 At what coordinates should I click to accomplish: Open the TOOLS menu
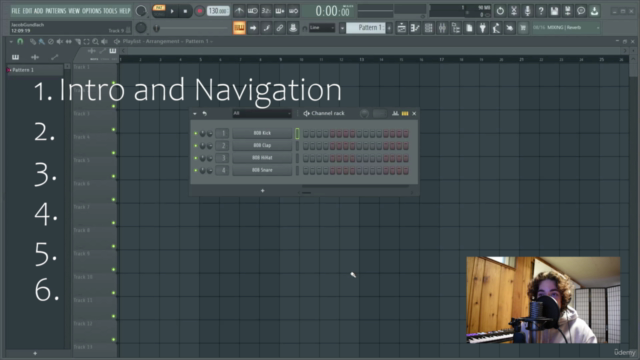tap(110, 11)
